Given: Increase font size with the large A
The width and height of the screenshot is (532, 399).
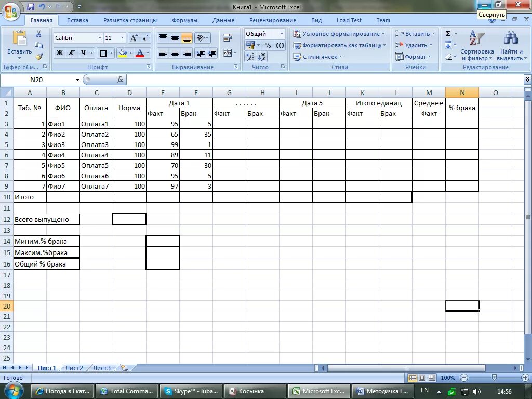Looking at the screenshot, I should tap(134, 38).
